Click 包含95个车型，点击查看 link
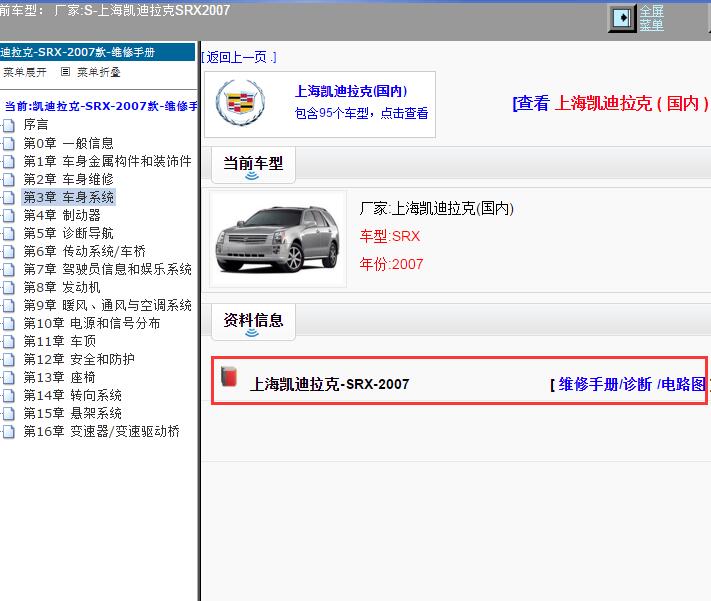This screenshot has height=601, width=711. click(361, 113)
